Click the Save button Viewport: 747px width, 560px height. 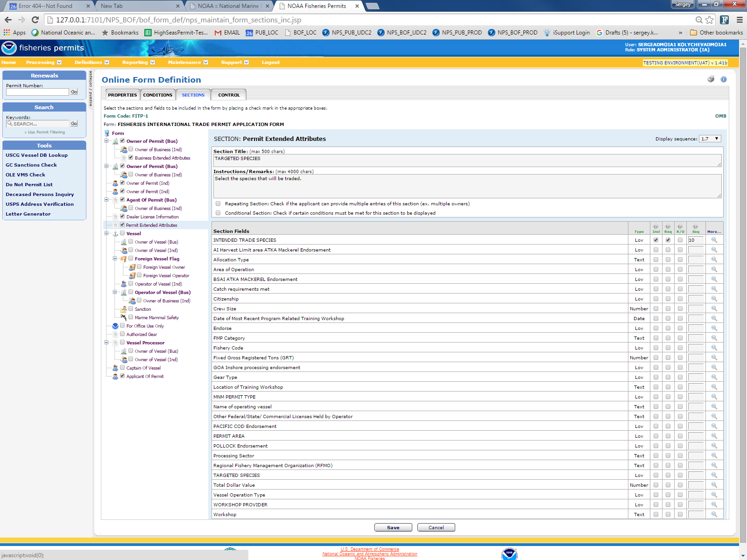[393, 527]
